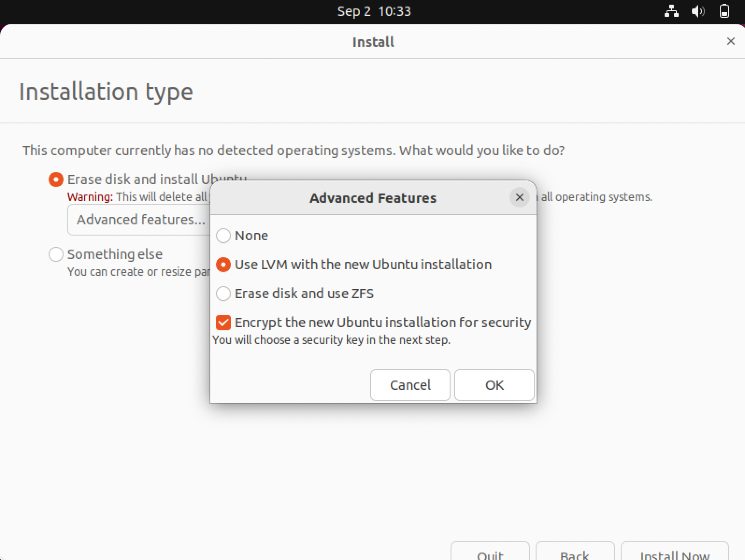The image size is (745, 560).
Task: Click the Install Now button
Action: [675, 552]
